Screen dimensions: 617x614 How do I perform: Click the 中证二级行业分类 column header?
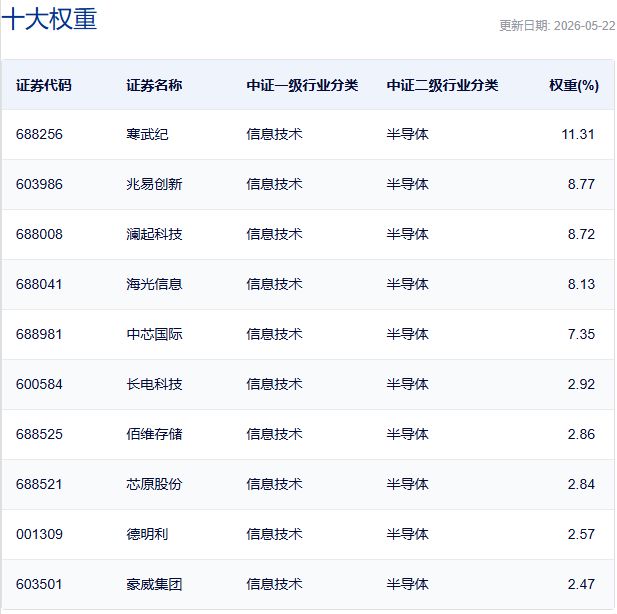(x=442, y=85)
